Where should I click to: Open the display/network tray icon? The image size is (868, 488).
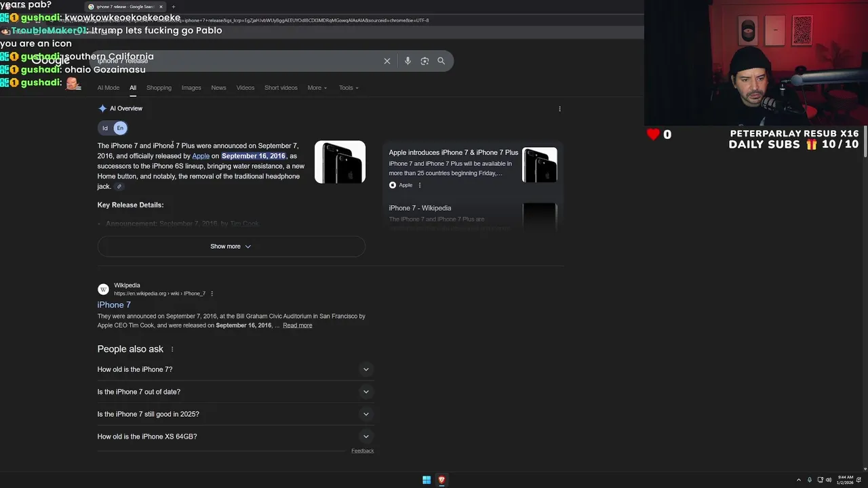coord(819,480)
